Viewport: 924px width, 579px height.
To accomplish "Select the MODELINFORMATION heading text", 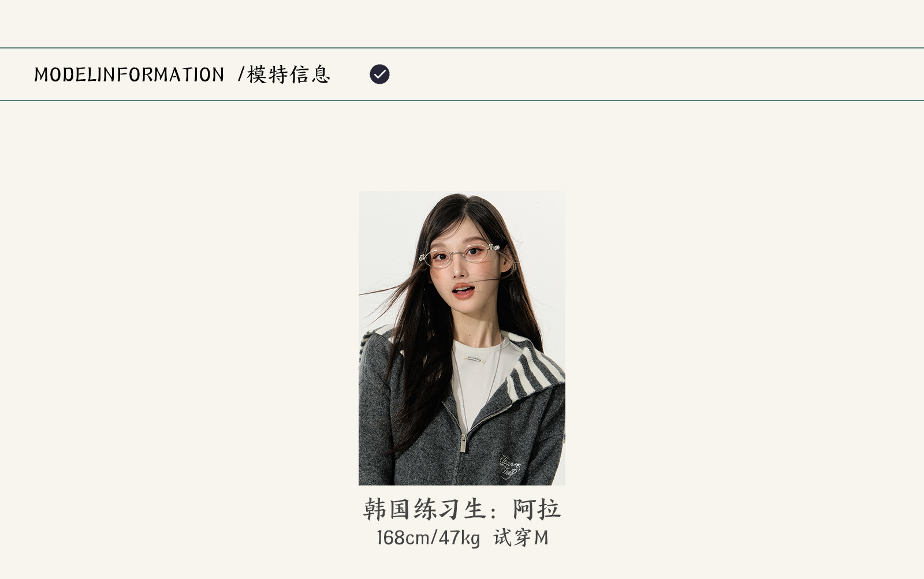I will coord(129,74).
